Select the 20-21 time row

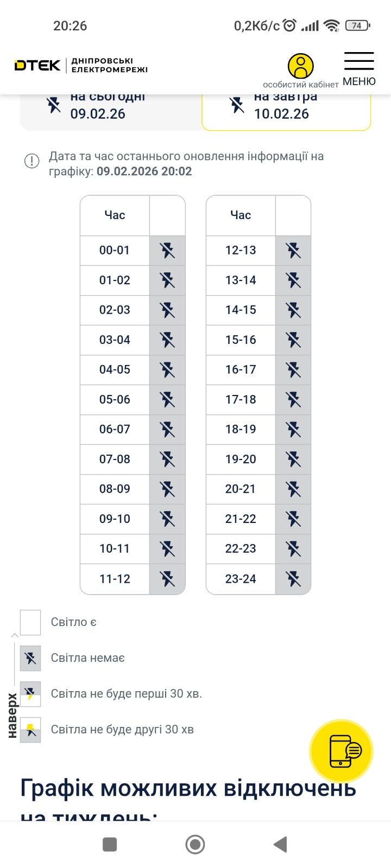click(x=241, y=489)
